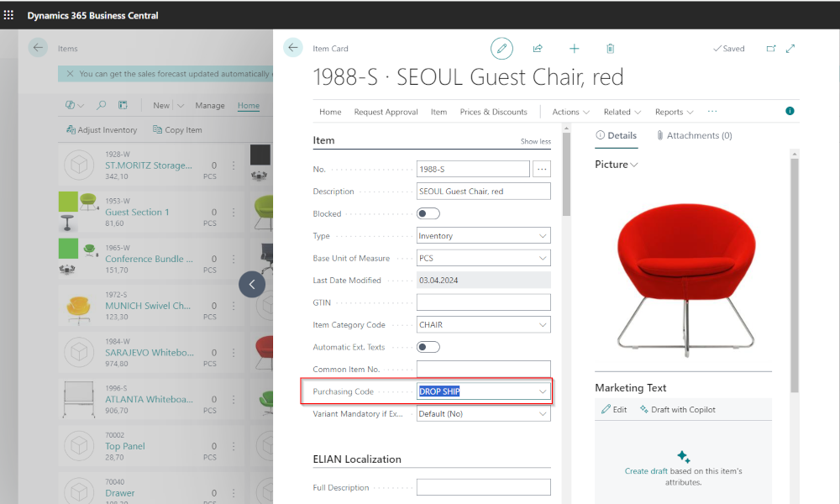Expand the Actions menu

pyautogui.click(x=571, y=112)
